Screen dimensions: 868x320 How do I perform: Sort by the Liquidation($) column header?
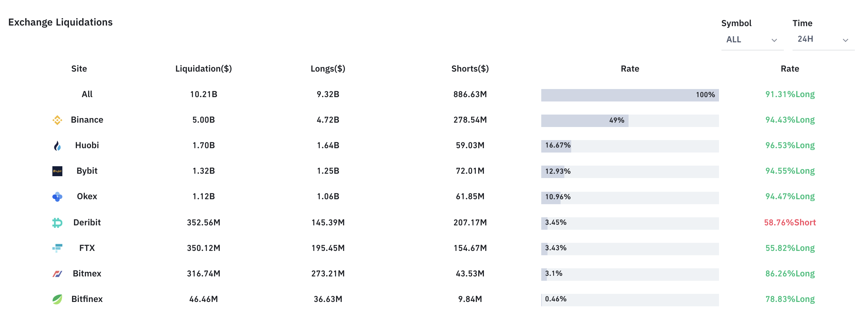click(x=204, y=69)
